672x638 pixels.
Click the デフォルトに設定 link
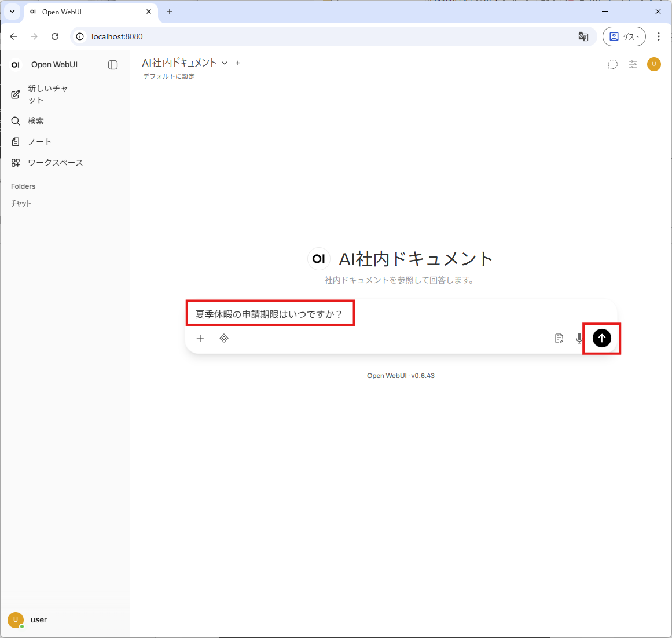tap(169, 76)
